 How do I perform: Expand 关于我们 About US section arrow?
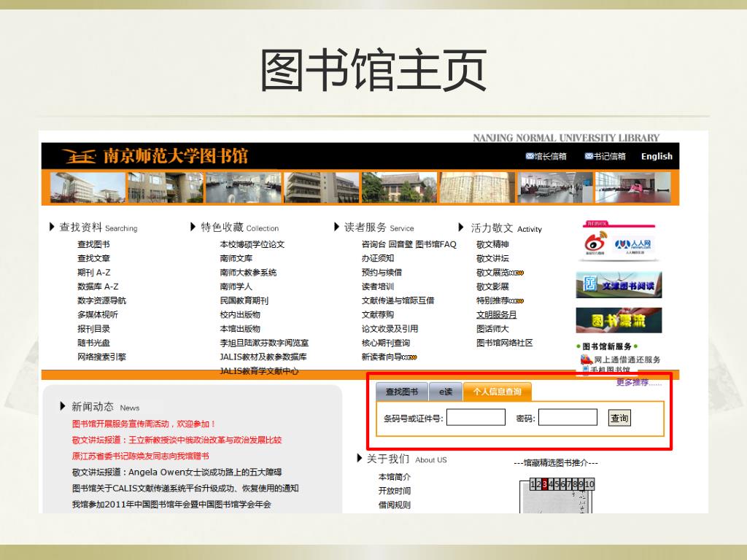click(360, 458)
